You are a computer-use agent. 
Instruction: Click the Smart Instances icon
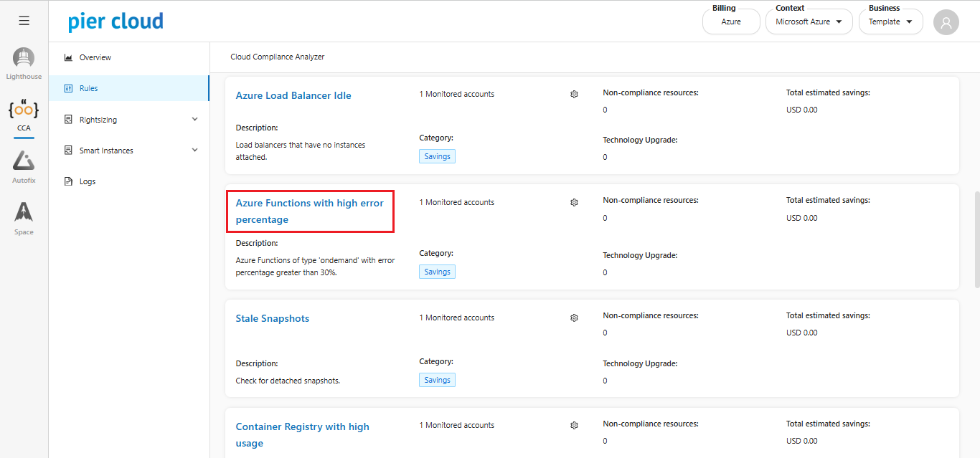point(68,151)
